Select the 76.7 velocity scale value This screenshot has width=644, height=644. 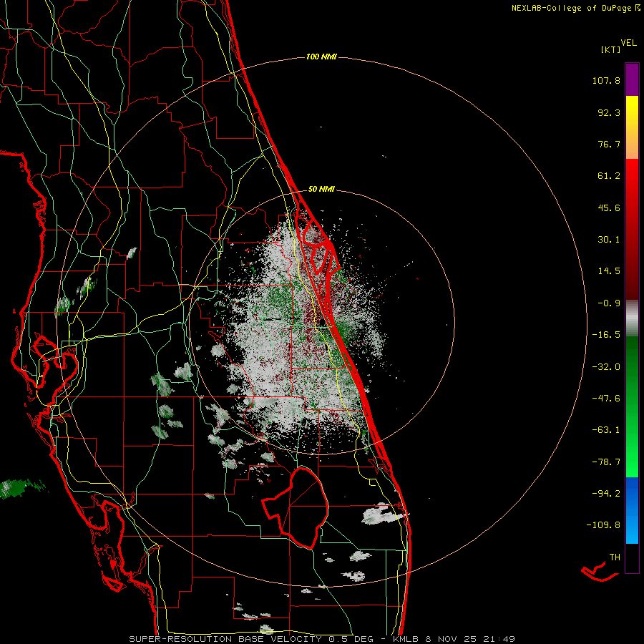tap(609, 144)
